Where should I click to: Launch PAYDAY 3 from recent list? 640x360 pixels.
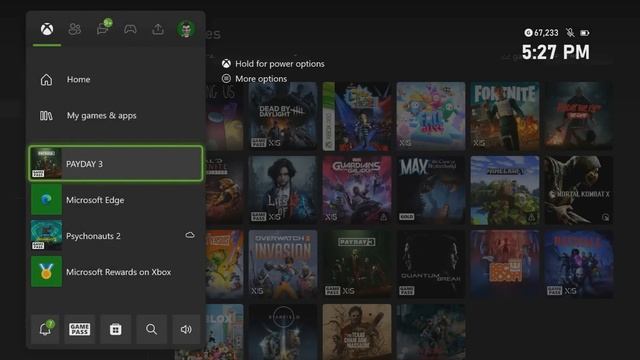[116, 164]
